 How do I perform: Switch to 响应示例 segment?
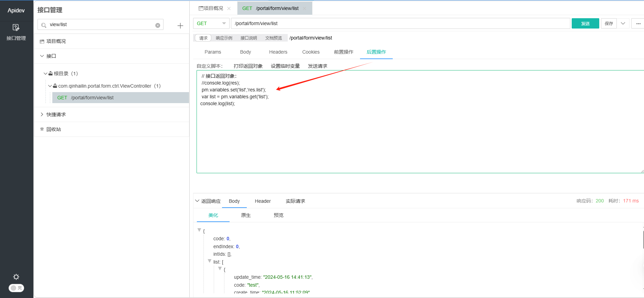point(224,38)
